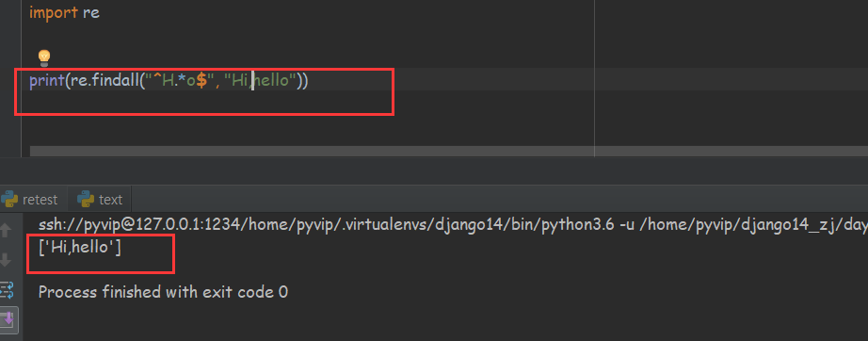Click the ['Hi,hello'] output line

(80, 248)
